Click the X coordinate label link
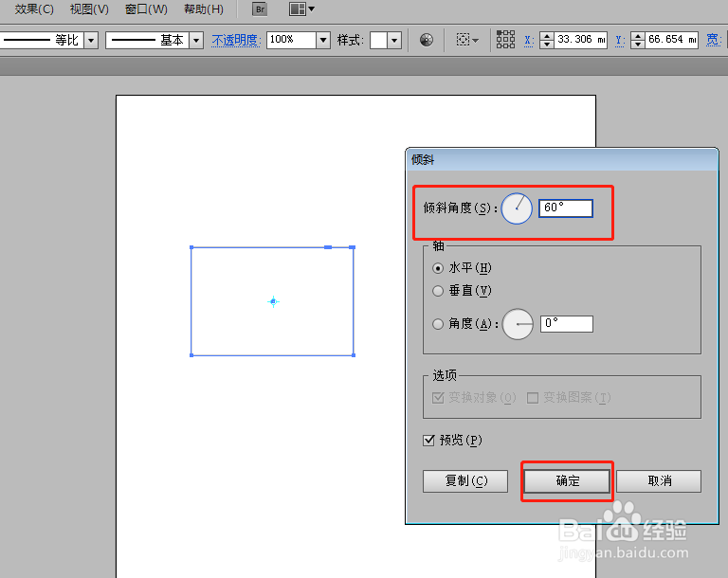 [x=529, y=41]
